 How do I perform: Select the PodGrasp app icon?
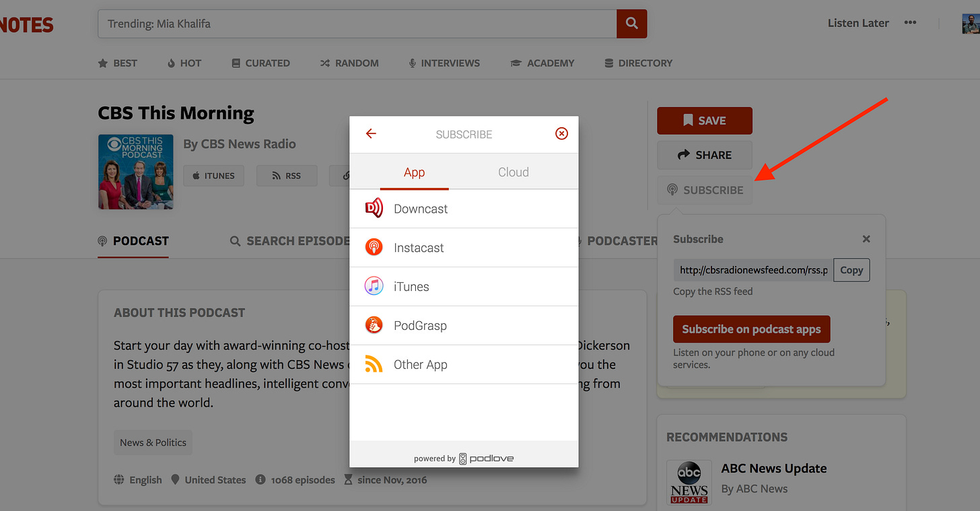click(x=374, y=325)
